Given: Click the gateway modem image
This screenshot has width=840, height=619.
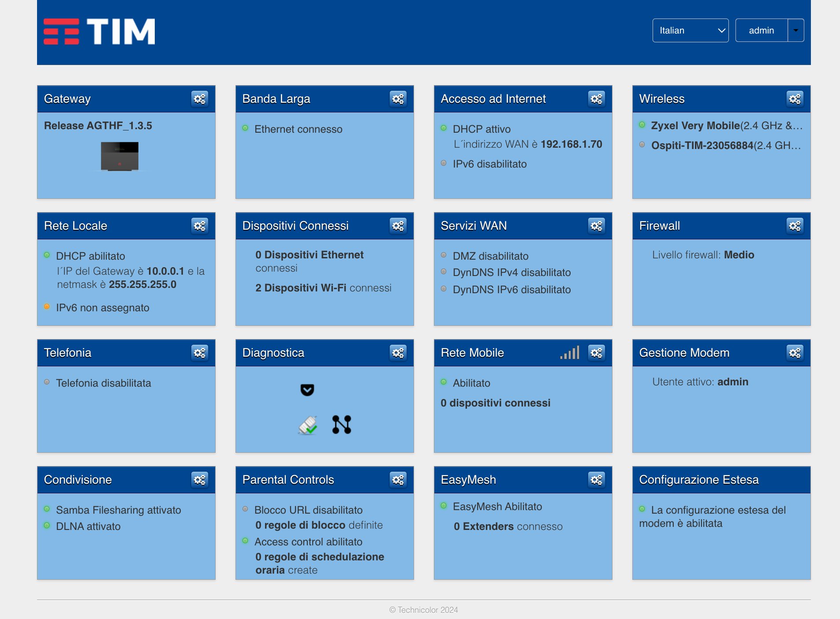Looking at the screenshot, I should coord(119,157).
